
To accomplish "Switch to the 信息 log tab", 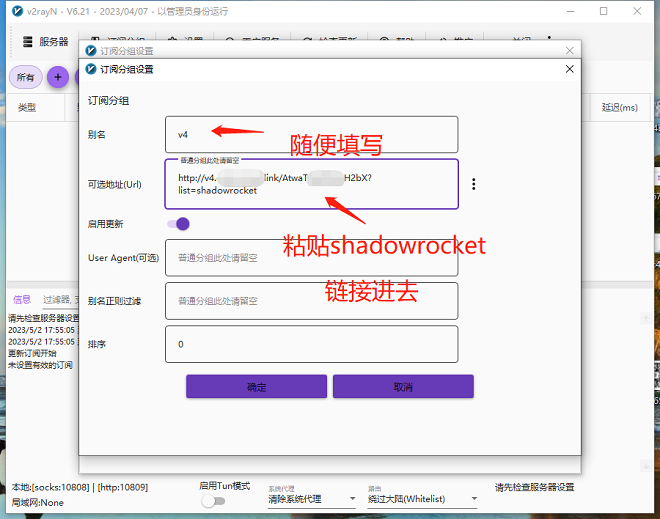I will click(x=22, y=300).
